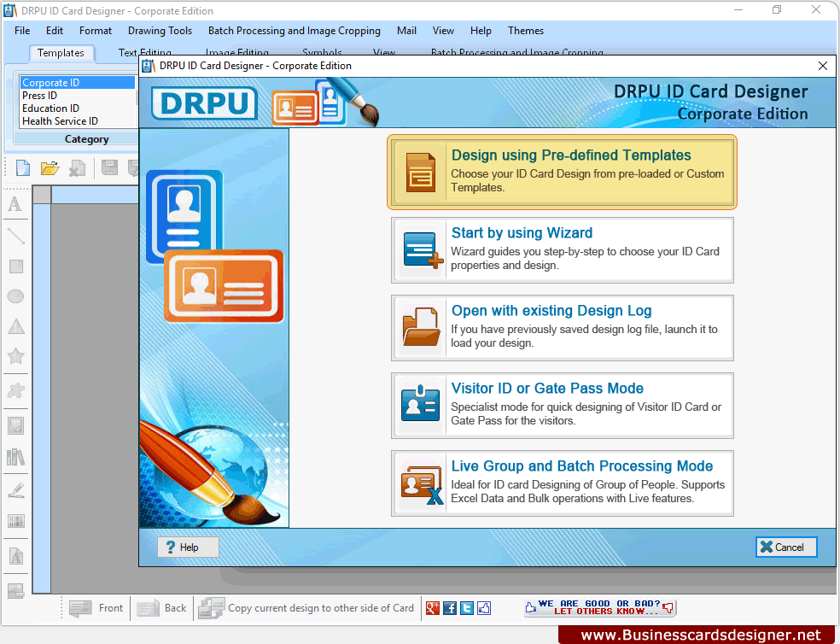
Task: Click the delete document icon with X
Action: [77, 168]
